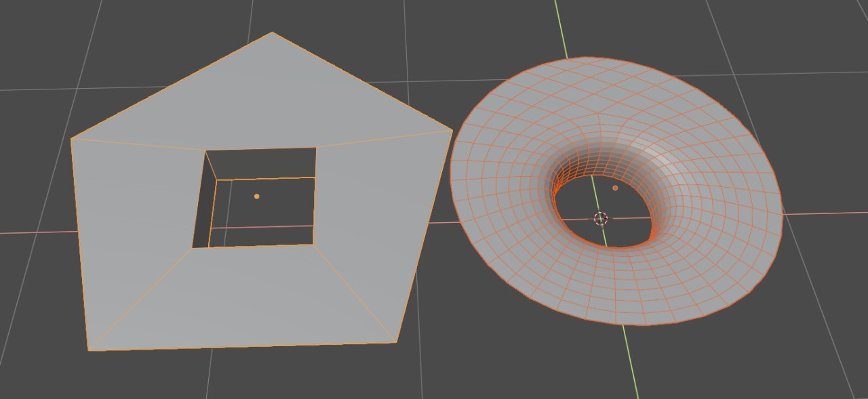Click the origin dot of the round mesh

(615, 188)
